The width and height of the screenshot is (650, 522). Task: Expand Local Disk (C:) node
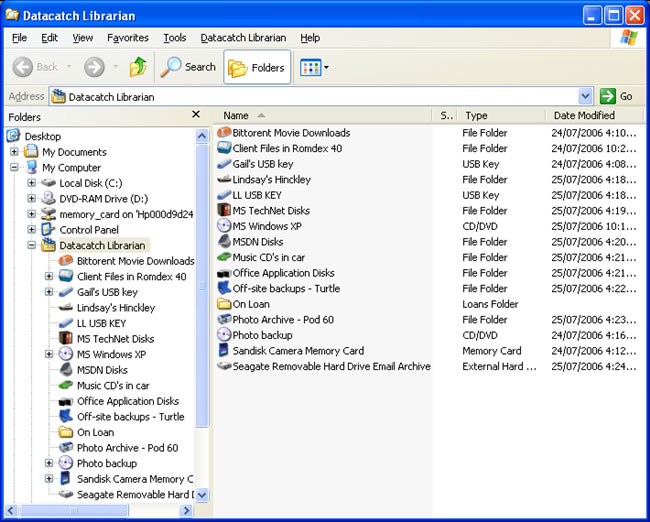pyautogui.click(x=32, y=183)
